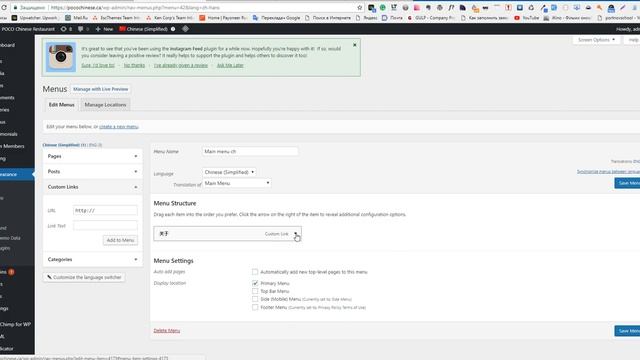Click the browser address bar URL
The image size is (640, 360).
pyautogui.click(x=135, y=7)
